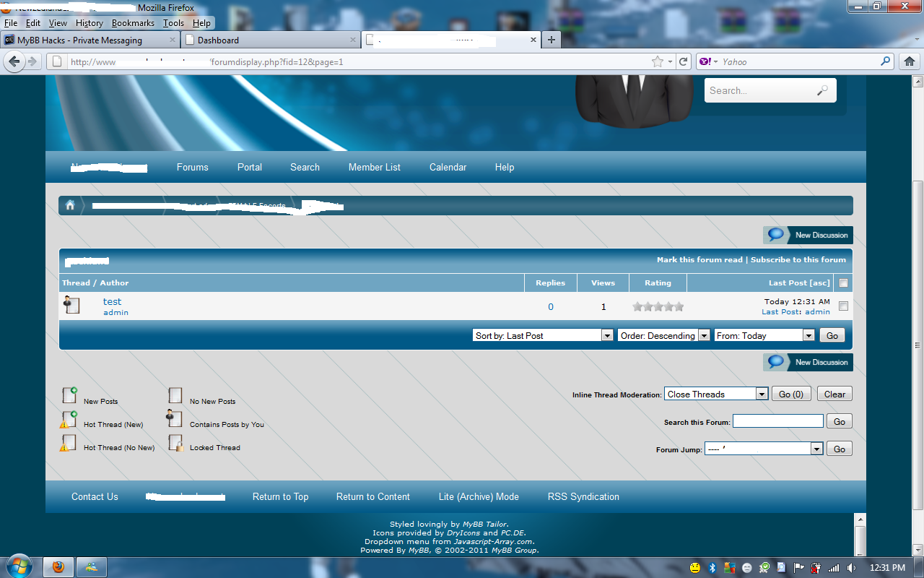
Task: Rate the test thread using the stars
Action: (658, 307)
